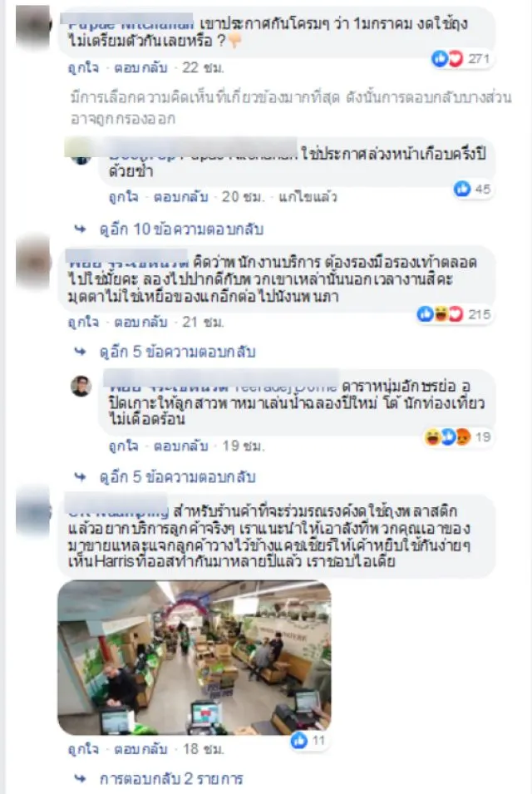532x794 pixels.
Task: Click the reply arrow icon next to ดูอีก 10
Action: pos(80,229)
